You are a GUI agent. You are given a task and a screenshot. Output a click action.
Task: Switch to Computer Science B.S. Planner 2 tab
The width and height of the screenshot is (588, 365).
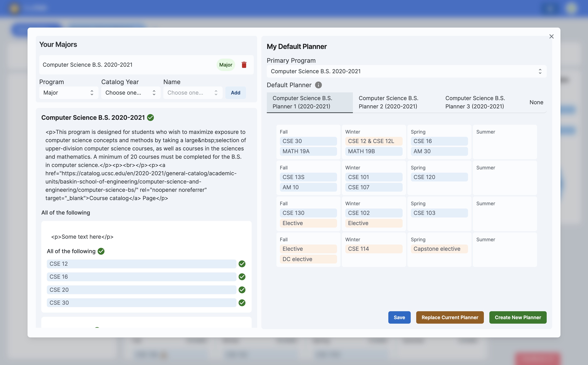click(x=388, y=102)
